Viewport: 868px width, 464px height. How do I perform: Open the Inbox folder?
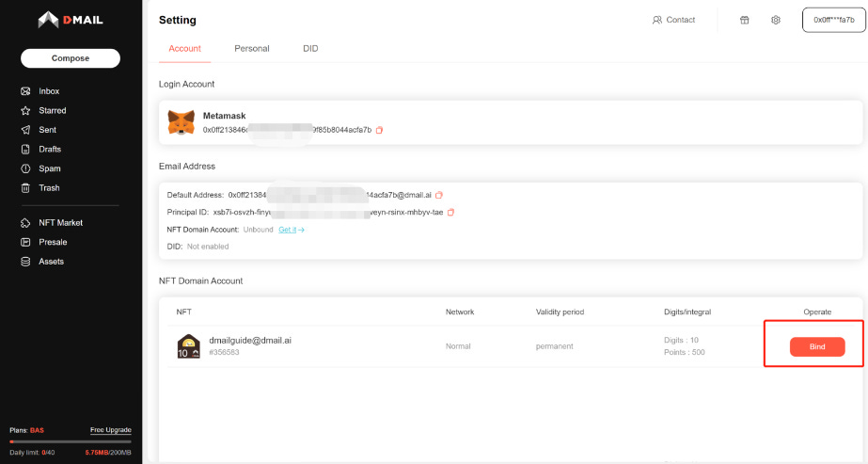(x=49, y=90)
